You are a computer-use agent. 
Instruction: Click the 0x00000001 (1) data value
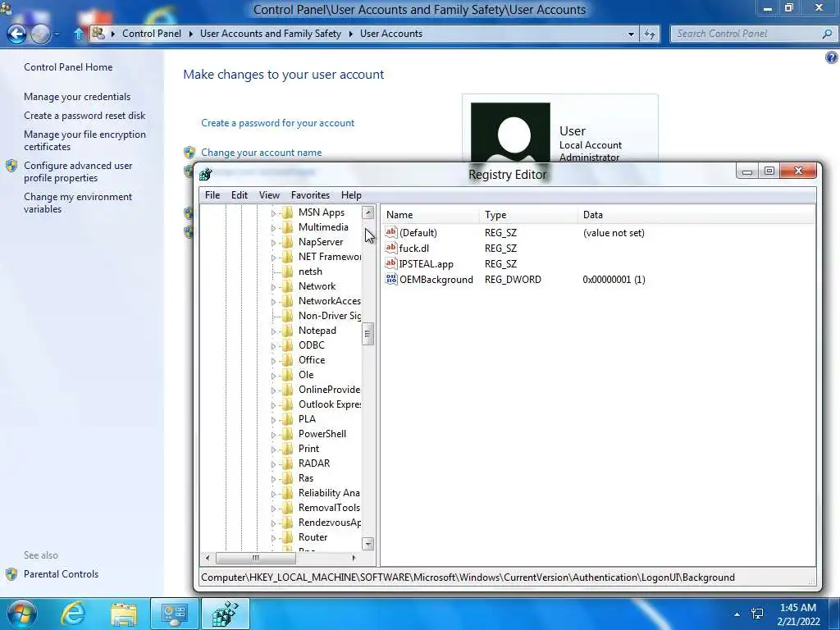point(614,279)
